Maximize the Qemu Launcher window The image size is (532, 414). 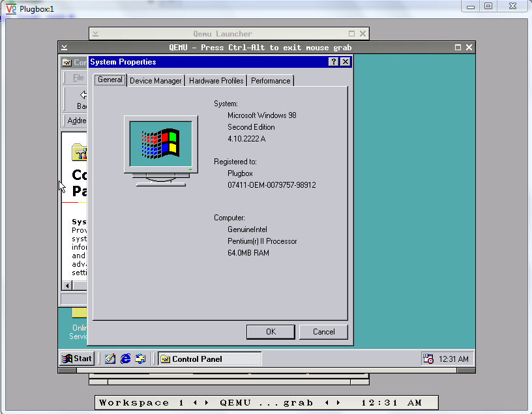(351, 34)
